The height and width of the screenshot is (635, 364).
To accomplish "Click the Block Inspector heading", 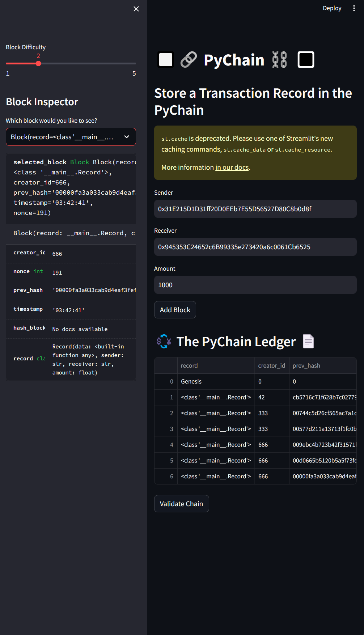I will 42,102.
